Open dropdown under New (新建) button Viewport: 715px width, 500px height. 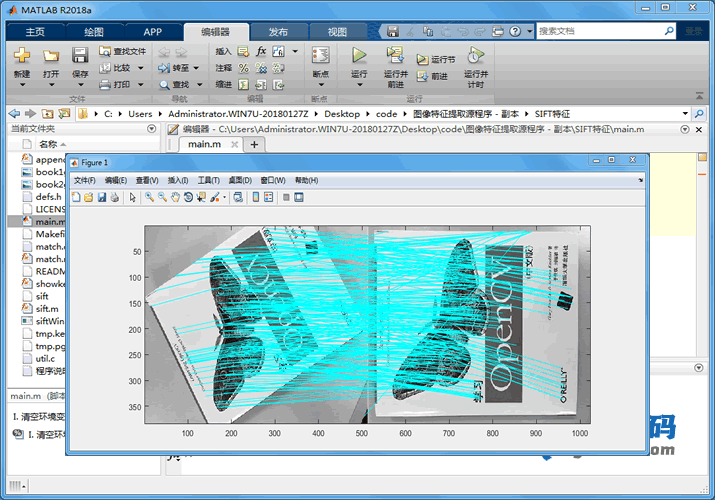(22, 85)
